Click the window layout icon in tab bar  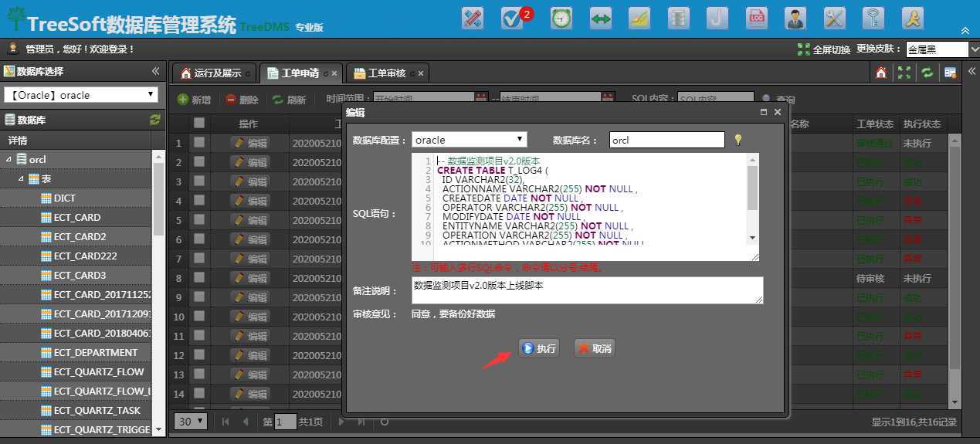[x=951, y=73]
